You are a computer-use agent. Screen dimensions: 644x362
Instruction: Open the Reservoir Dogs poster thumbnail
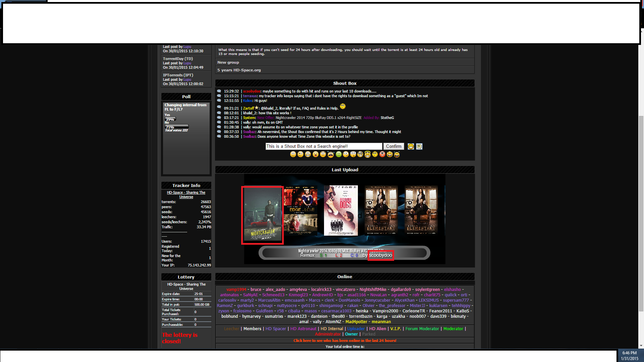[x=341, y=210]
